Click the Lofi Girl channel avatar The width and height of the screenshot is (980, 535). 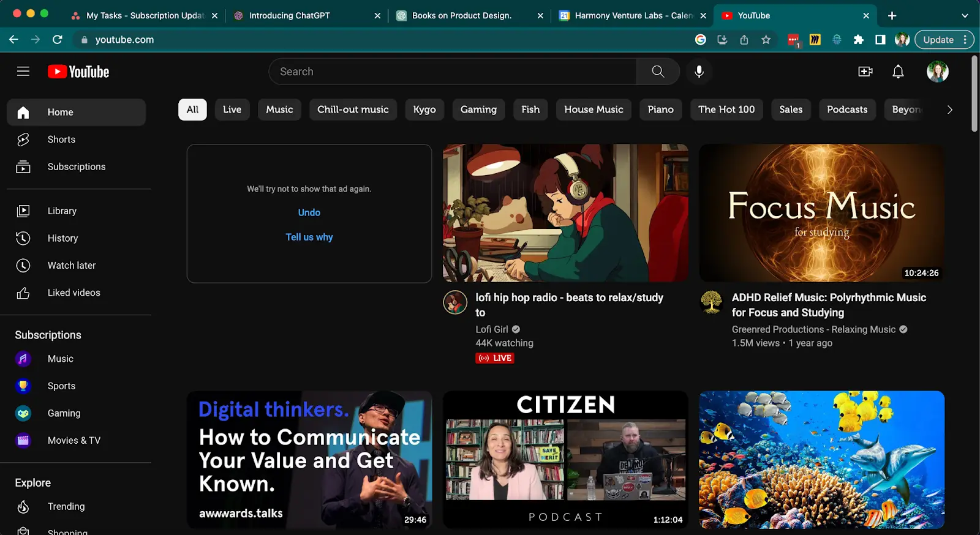pyautogui.click(x=455, y=302)
